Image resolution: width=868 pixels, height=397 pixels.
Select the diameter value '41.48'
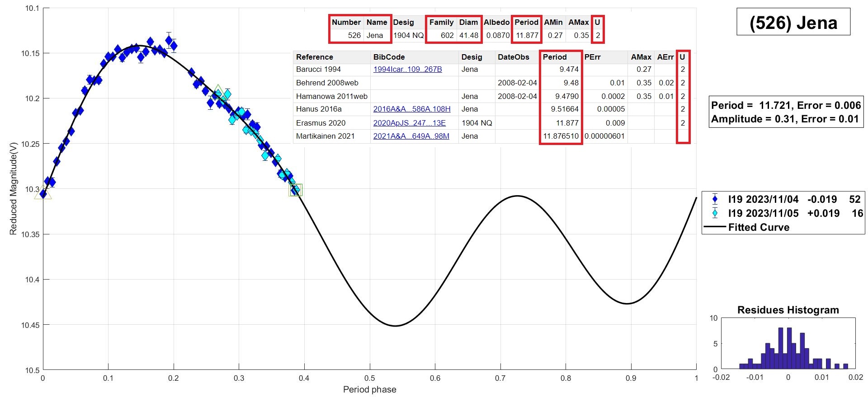click(469, 35)
